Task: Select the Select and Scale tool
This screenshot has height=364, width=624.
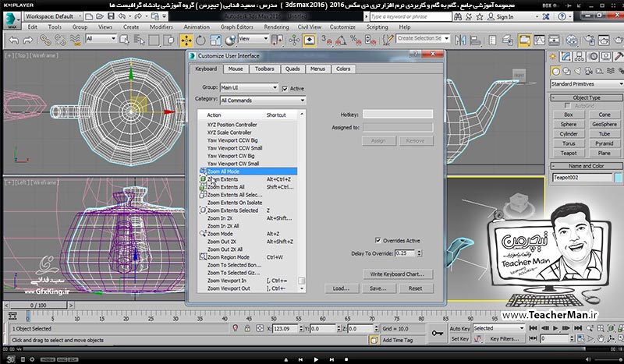Action: [x=215, y=40]
